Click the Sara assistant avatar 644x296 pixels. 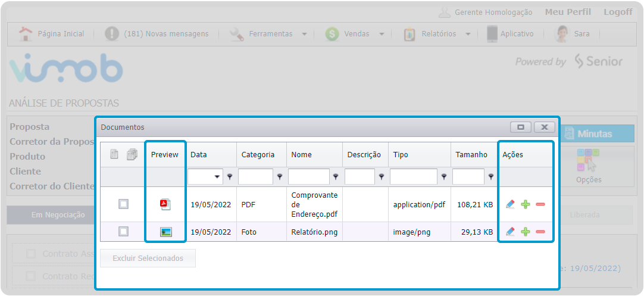click(x=562, y=34)
